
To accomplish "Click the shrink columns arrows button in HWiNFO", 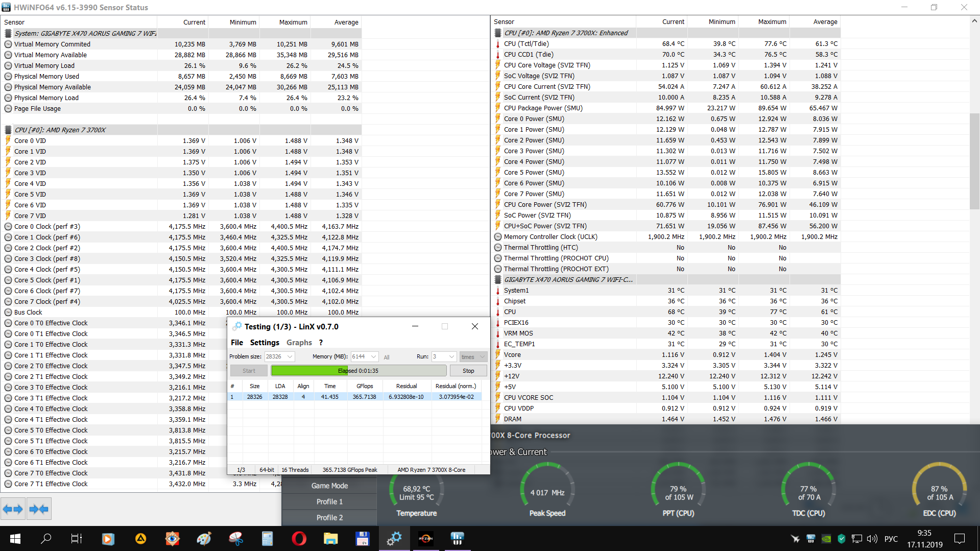I will pos(39,509).
